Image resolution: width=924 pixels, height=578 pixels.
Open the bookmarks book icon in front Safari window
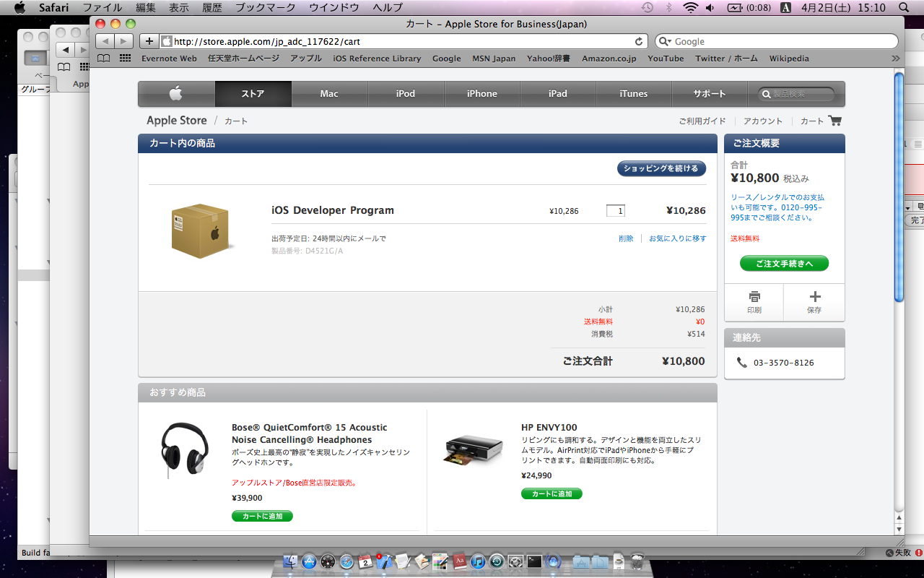coord(104,59)
